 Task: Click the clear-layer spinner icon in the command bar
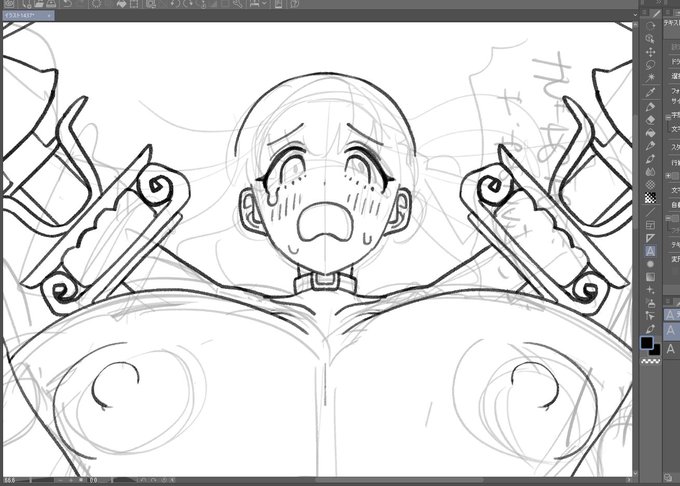tap(96, 4)
